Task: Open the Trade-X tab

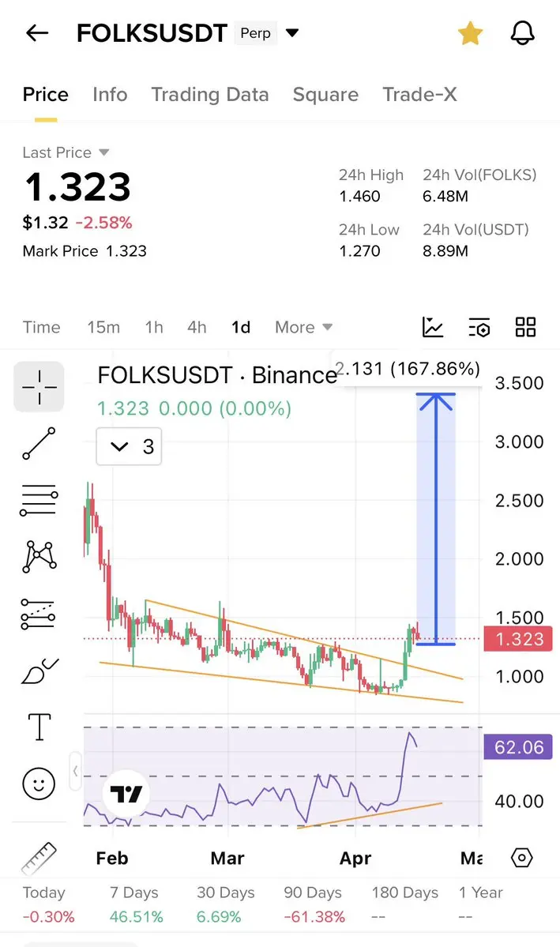Action: point(420,94)
